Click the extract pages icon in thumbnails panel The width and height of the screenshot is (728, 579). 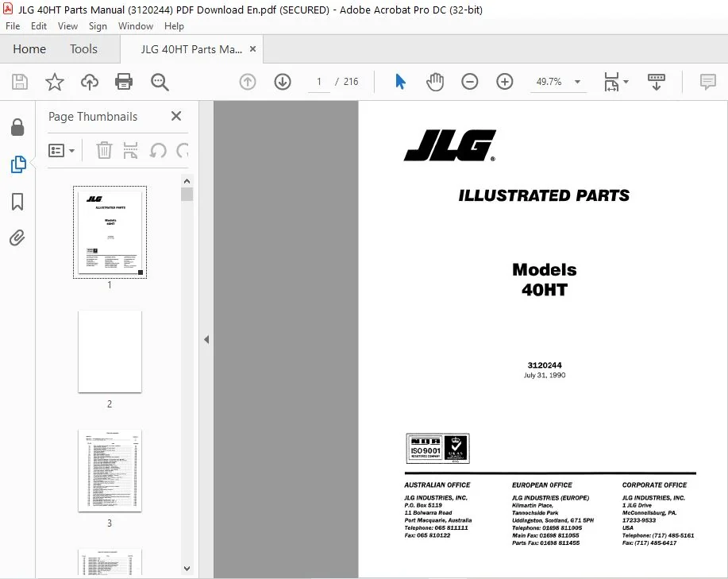coord(130,150)
